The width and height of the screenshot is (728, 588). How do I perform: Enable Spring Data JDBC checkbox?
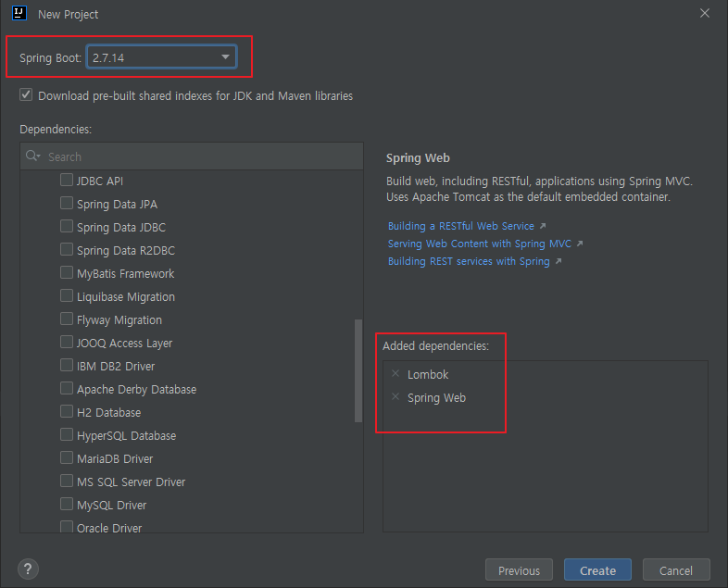coord(67,226)
